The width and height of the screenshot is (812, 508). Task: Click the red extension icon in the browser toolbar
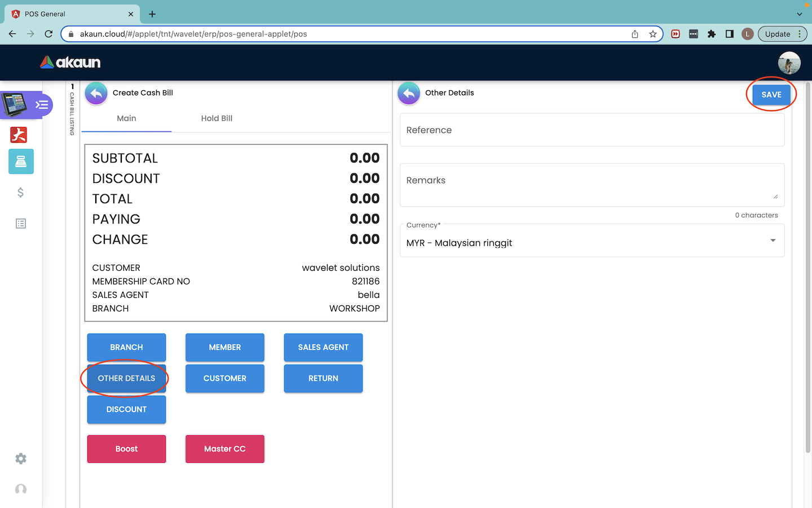pos(676,34)
